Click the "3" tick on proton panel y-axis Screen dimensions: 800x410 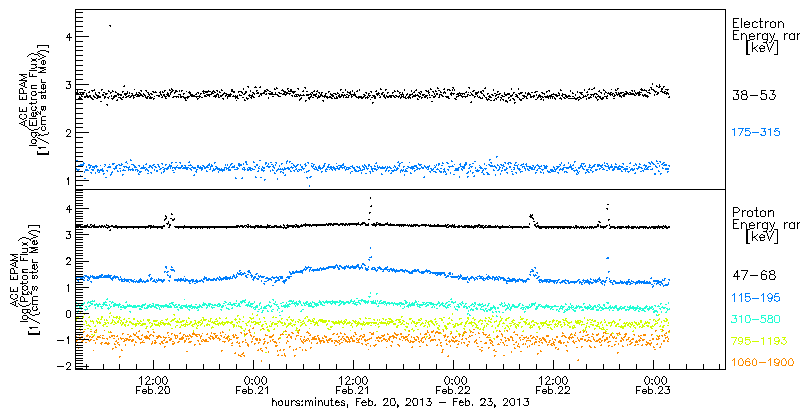pyautogui.click(x=66, y=235)
